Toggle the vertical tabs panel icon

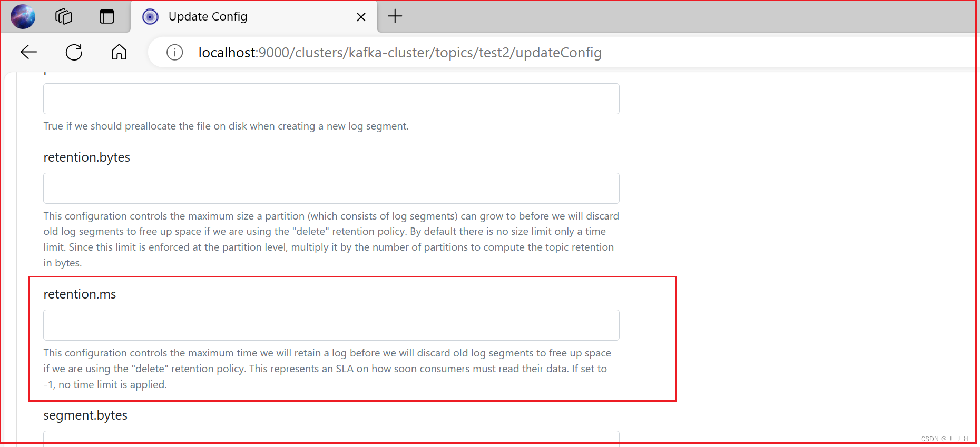pyautogui.click(x=107, y=16)
